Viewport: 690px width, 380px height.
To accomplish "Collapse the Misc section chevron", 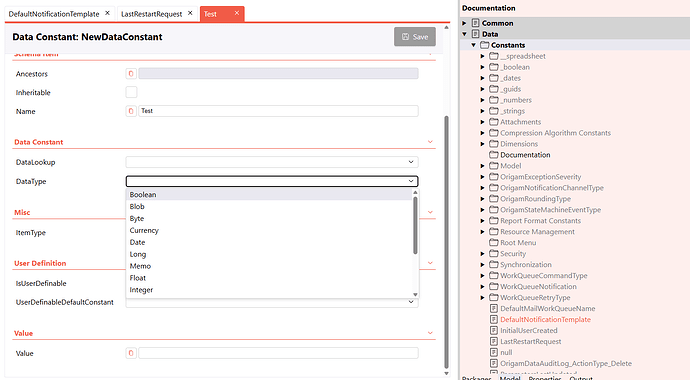I will point(430,212).
